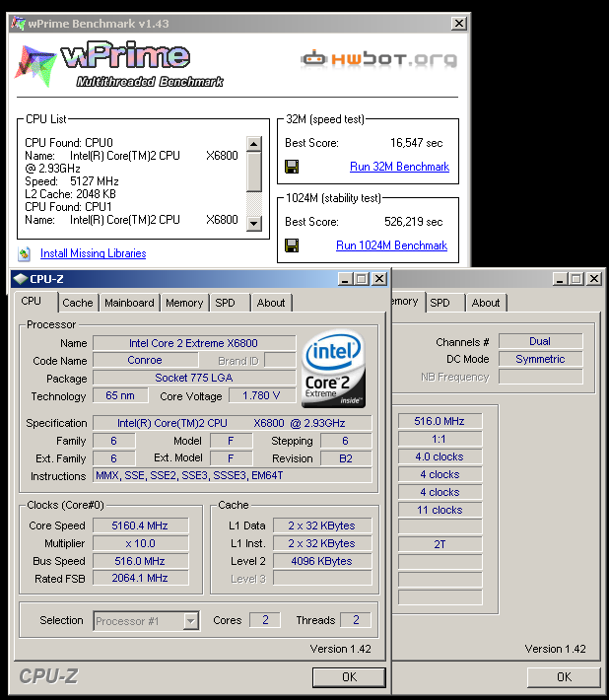This screenshot has height=700, width=609.
Task: Click the wPrime title bar app icon
Action: (x=19, y=24)
